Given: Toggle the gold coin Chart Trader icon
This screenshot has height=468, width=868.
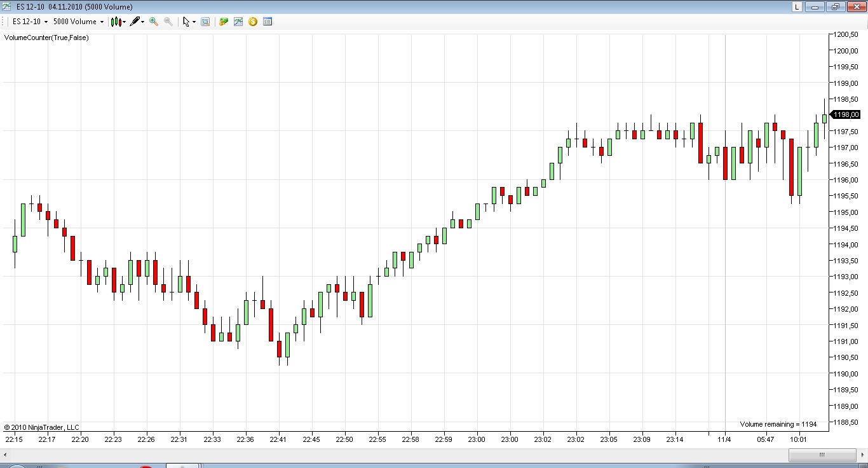Looking at the screenshot, I should pos(253,22).
